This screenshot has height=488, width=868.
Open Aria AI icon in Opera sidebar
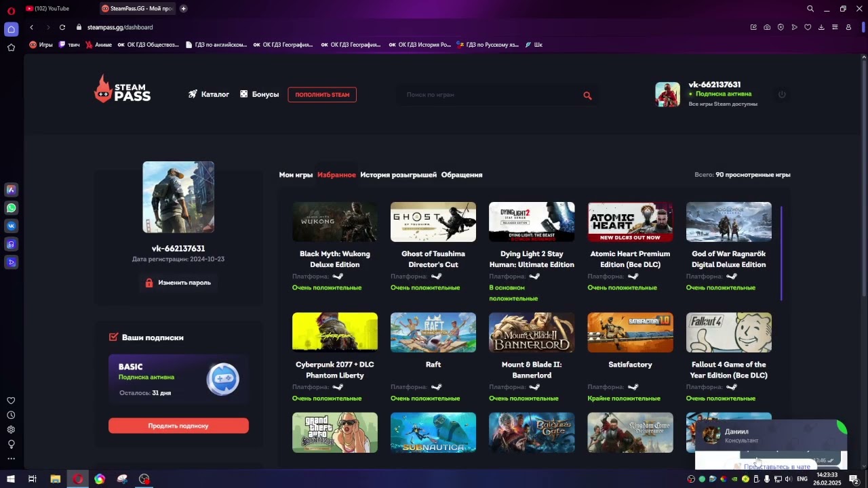11,190
